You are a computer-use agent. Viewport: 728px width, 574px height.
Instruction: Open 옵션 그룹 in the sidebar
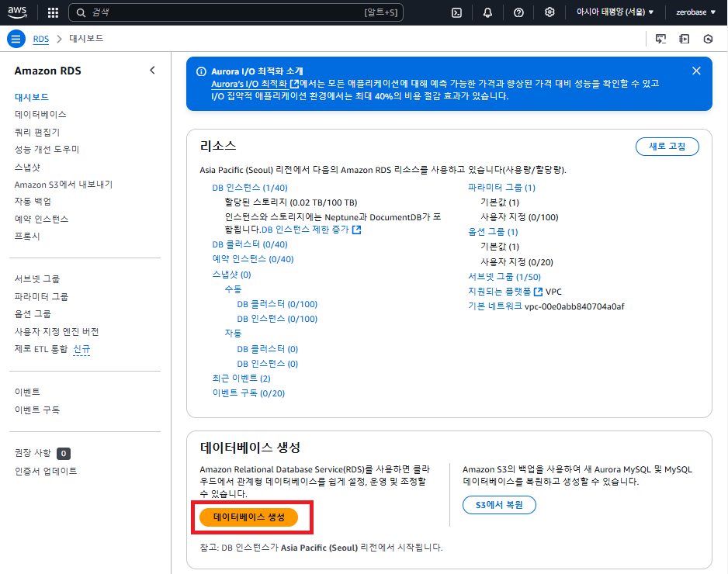[x=33, y=313]
